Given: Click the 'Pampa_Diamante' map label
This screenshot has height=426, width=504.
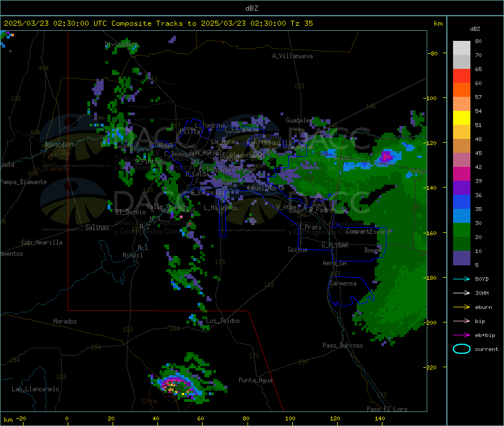Looking at the screenshot, I should 24,182.
